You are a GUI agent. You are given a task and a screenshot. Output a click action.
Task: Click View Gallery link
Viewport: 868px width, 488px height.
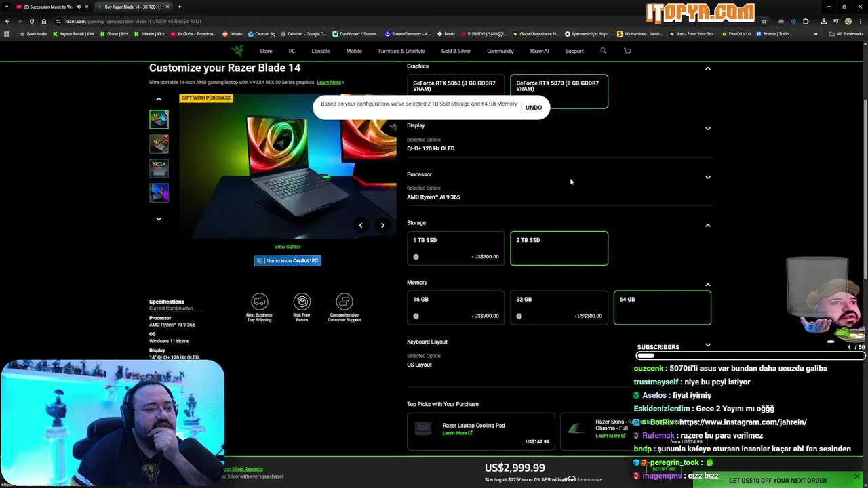(288, 247)
